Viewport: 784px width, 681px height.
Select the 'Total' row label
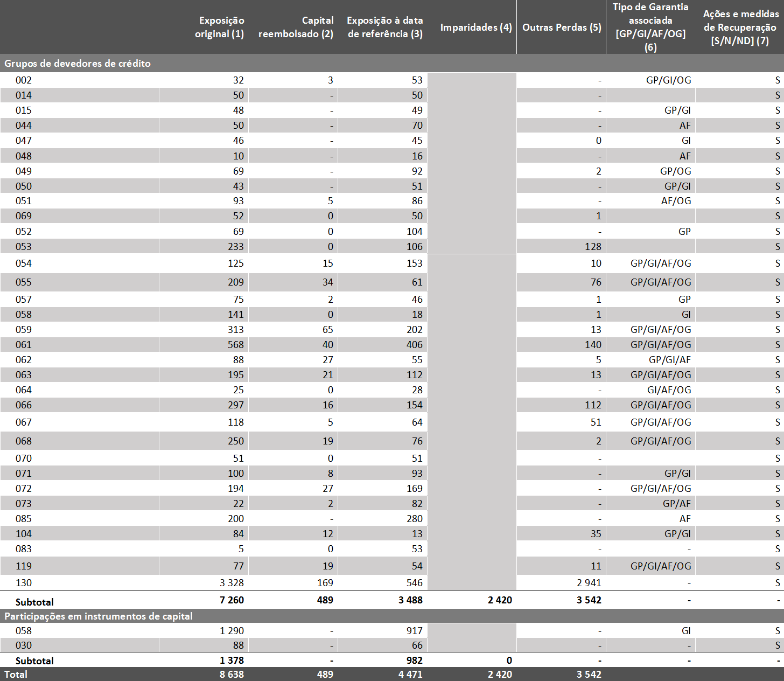click(16, 675)
